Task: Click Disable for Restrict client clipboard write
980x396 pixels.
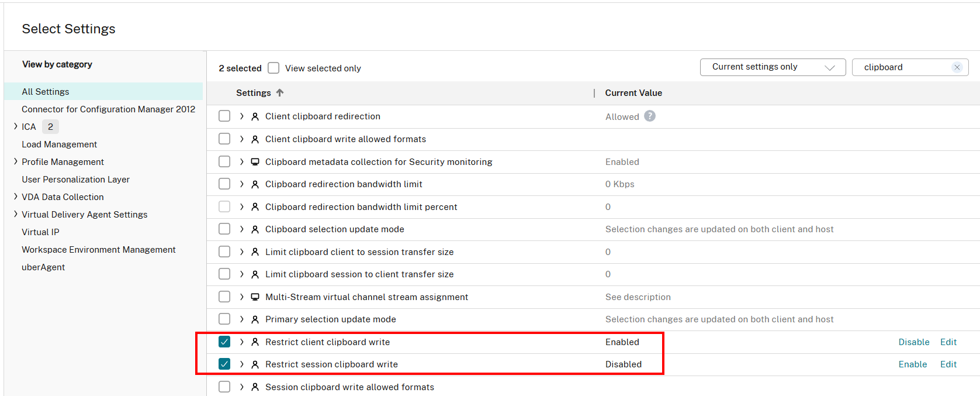Action: pos(913,342)
